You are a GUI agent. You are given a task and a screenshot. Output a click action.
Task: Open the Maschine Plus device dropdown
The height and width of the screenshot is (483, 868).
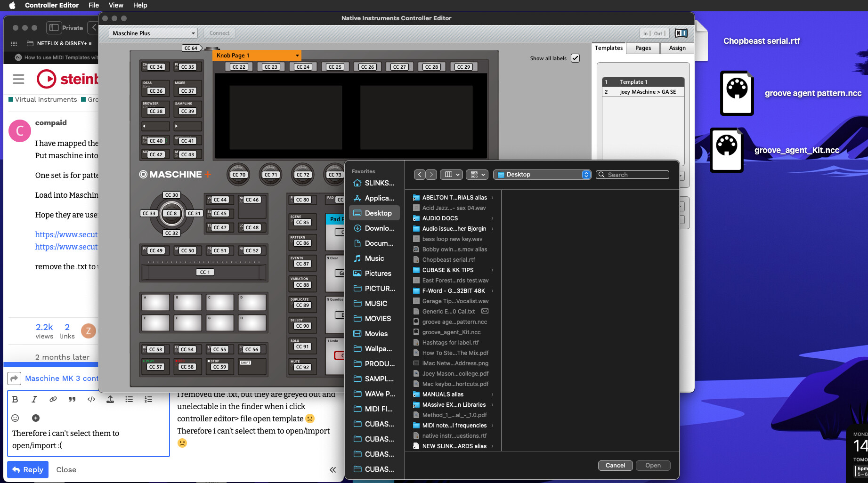[153, 33]
